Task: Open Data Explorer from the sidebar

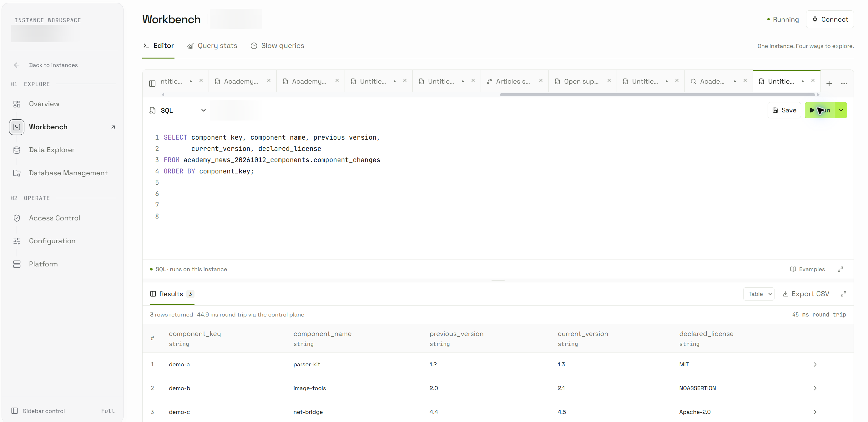Action: 52,150
